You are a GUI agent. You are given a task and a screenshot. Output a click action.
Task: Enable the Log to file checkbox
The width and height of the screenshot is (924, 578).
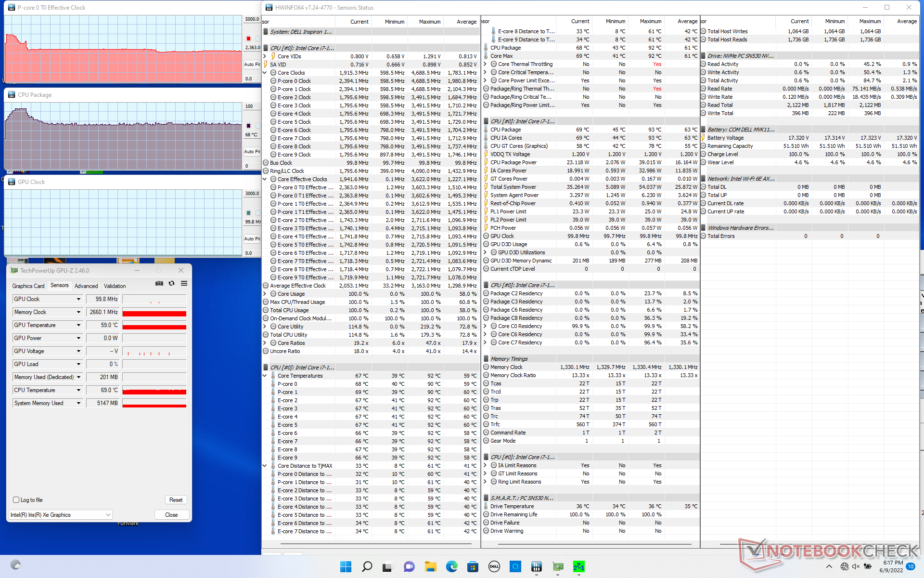click(16, 500)
